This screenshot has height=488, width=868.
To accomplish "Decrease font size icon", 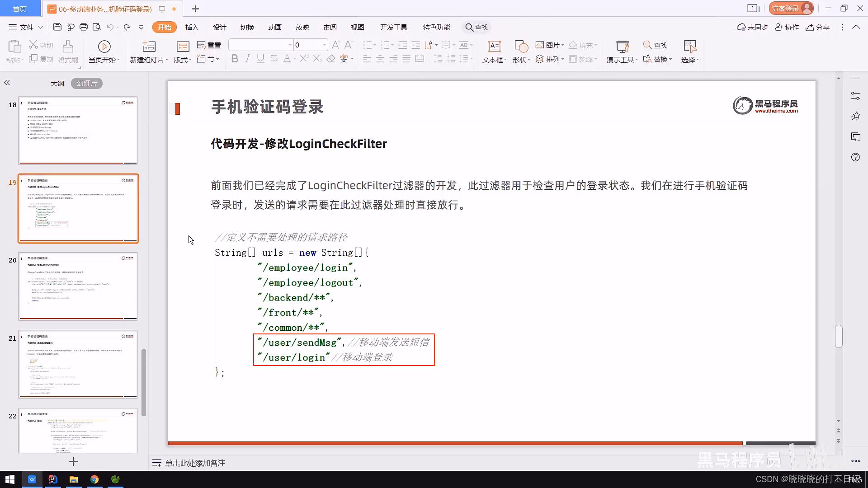I will (348, 45).
